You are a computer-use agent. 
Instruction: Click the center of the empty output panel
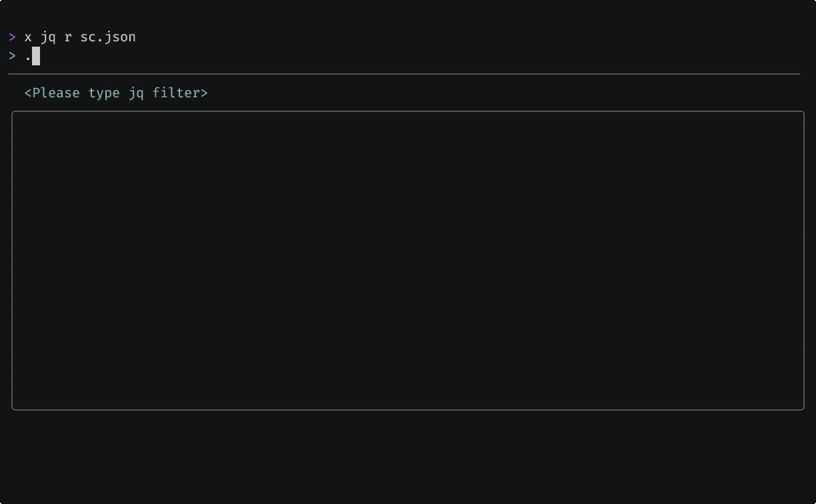pyautogui.click(x=408, y=261)
